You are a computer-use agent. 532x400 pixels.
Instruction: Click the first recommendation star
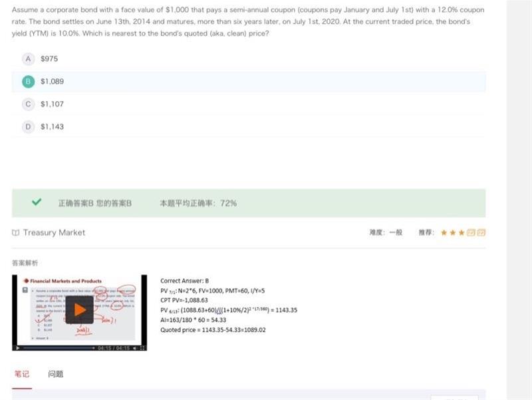coord(444,232)
